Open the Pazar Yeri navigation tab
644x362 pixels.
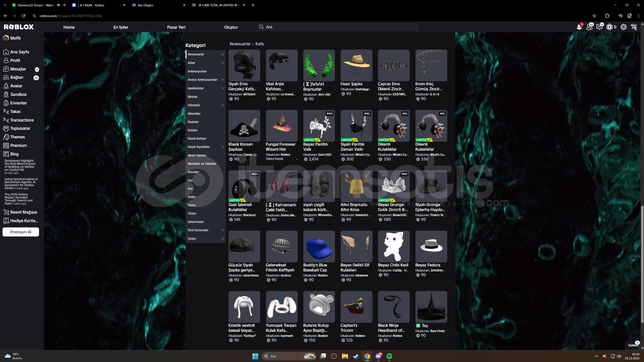[x=176, y=27]
